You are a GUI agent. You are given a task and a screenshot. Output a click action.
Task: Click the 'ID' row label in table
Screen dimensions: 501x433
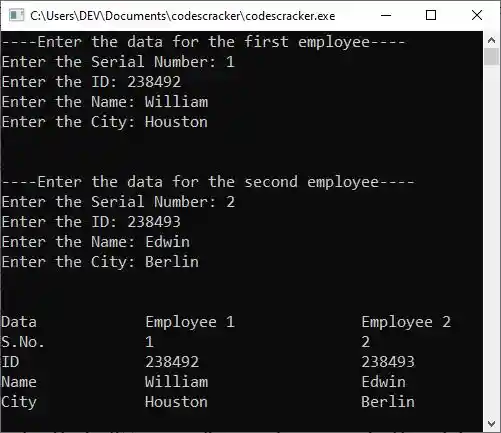tap(10, 362)
